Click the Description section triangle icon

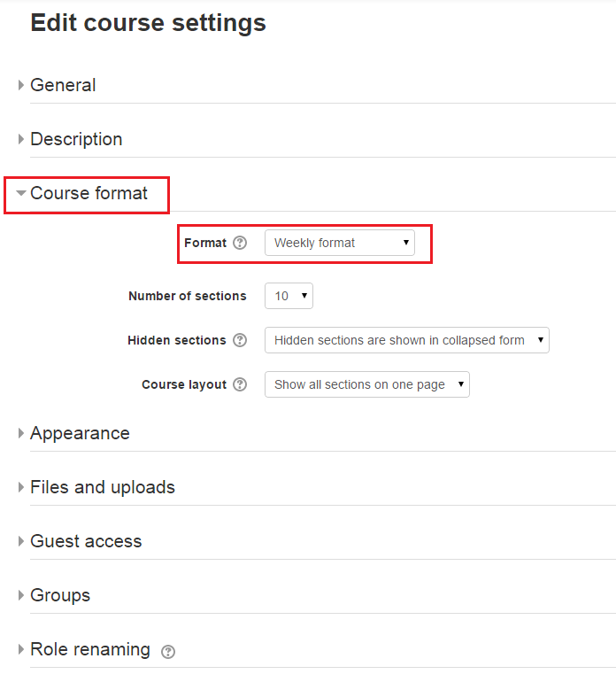coord(22,140)
